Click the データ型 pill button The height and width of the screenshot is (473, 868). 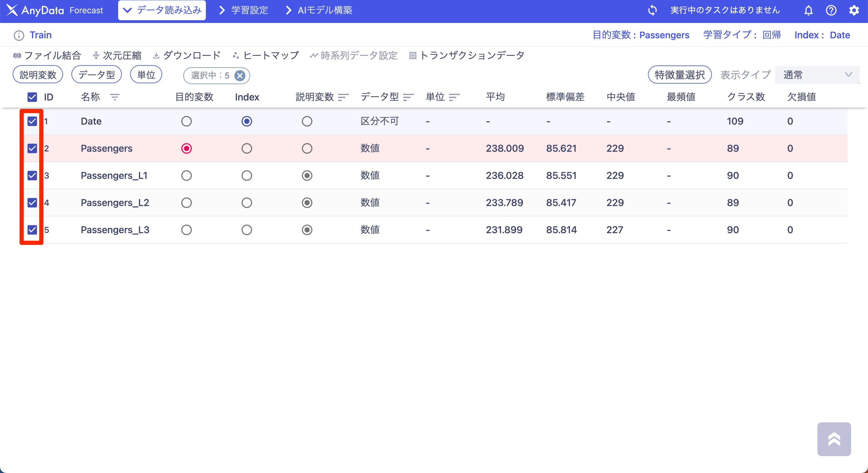(x=96, y=75)
